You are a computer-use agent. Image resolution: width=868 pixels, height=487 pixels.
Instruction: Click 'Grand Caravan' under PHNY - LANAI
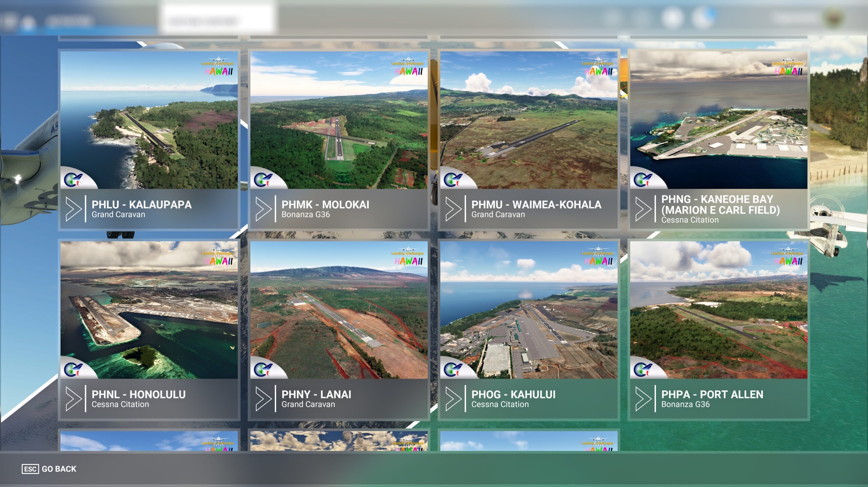pyautogui.click(x=308, y=404)
